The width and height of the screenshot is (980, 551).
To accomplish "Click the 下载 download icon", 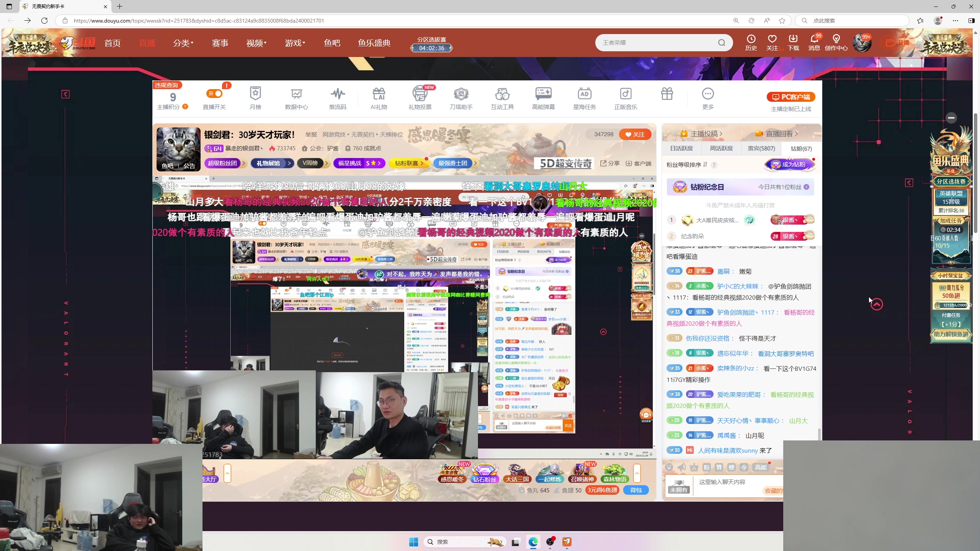I will coord(793,42).
